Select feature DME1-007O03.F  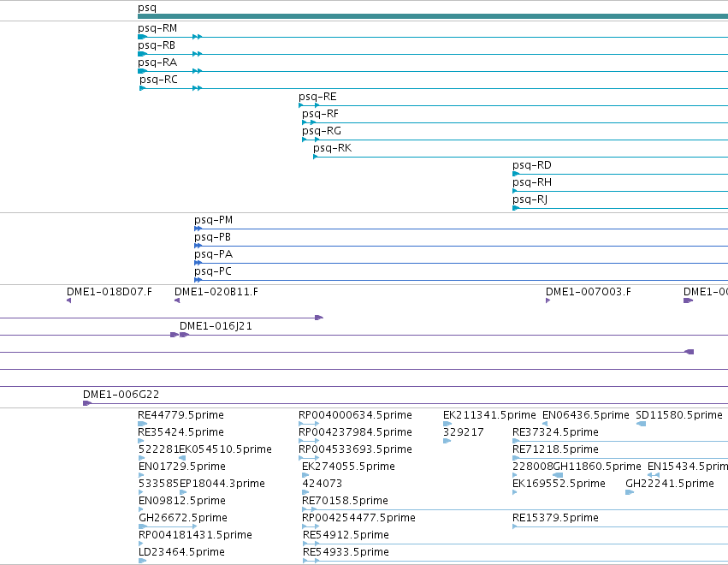tap(547, 300)
